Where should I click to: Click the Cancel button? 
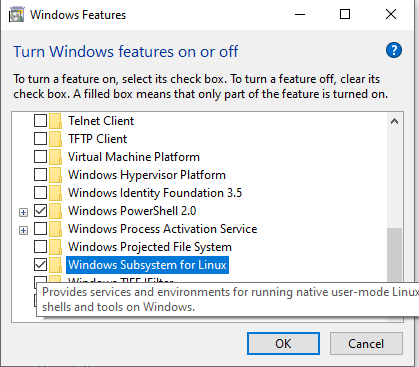(366, 343)
